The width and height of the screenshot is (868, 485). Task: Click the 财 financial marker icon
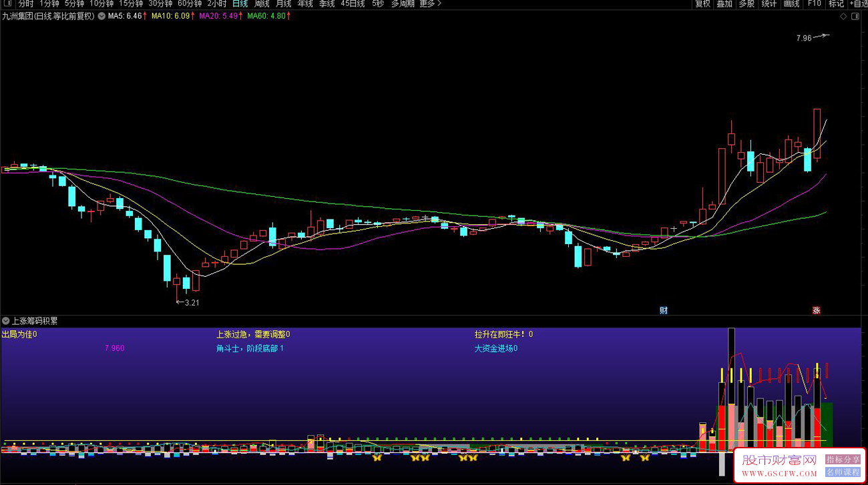click(664, 310)
